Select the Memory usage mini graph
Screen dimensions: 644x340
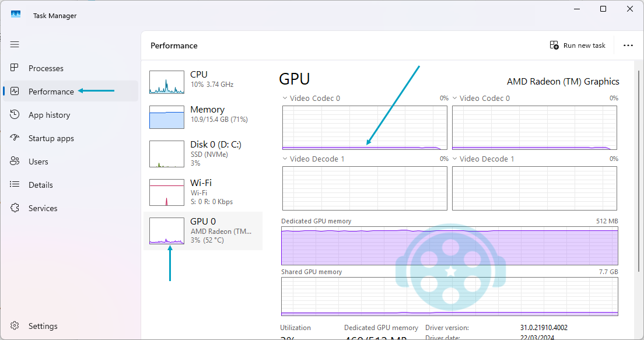pyautogui.click(x=167, y=117)
